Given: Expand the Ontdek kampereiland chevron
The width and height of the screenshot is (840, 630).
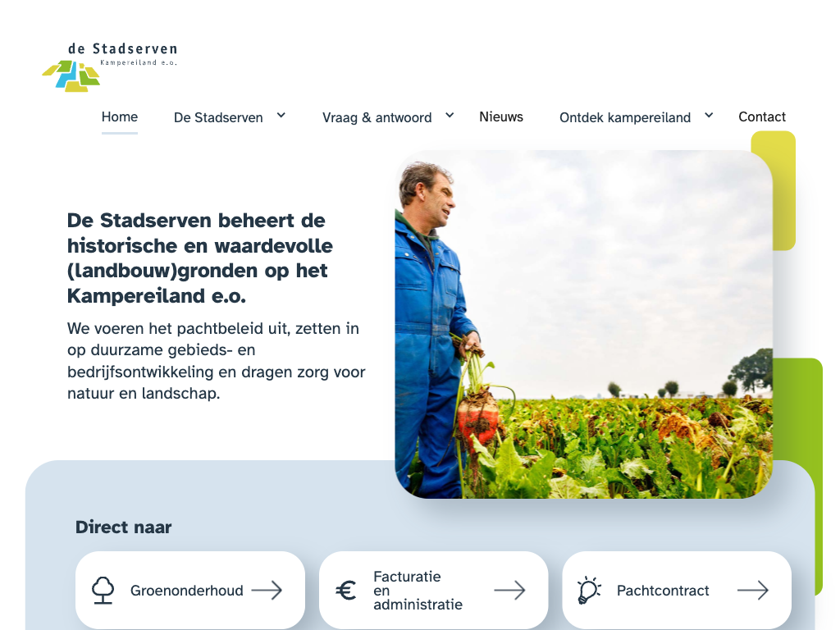Looking at the screenshot, I should tap(709, 115).
